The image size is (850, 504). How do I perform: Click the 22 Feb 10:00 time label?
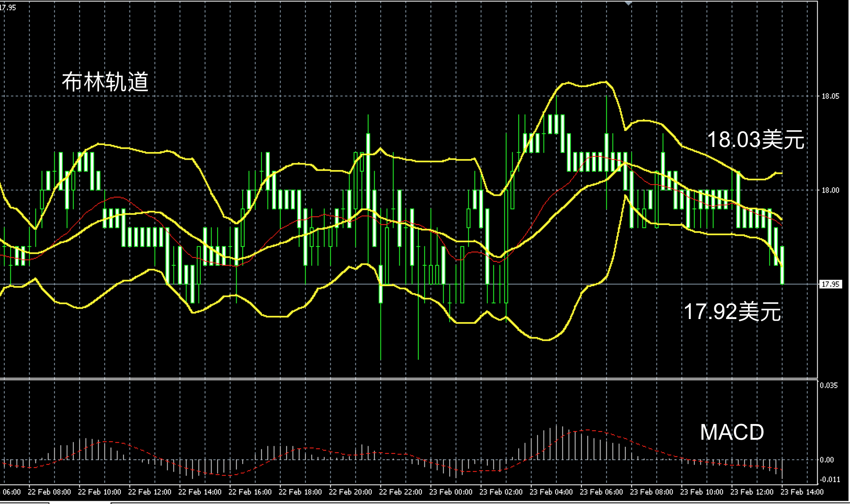(x=100, y=492)
